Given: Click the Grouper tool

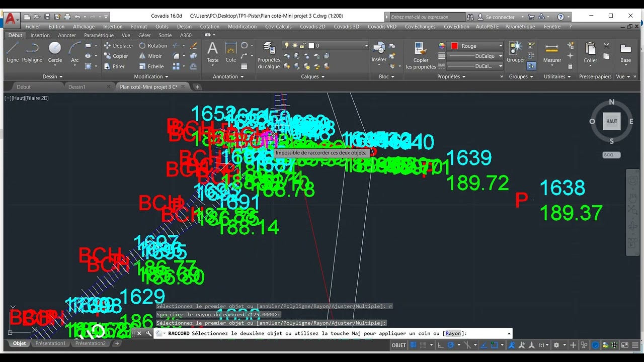Looking at the screenshot, I should coord(516,53).
